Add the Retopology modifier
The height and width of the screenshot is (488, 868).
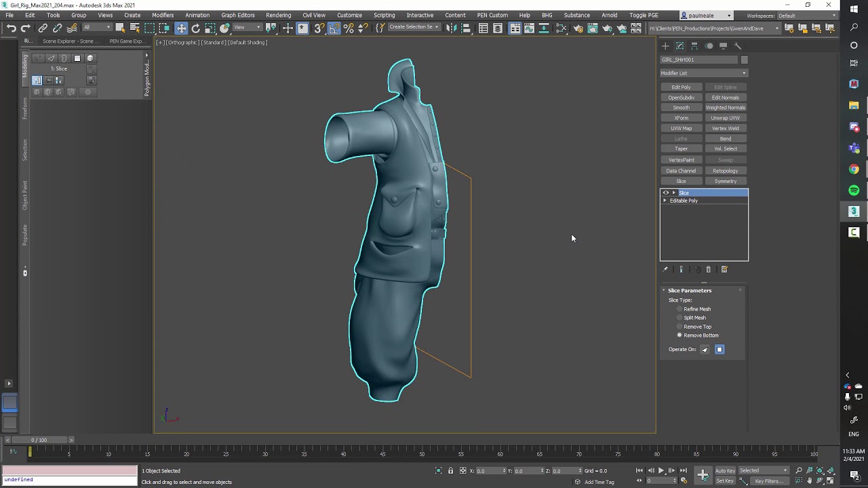click(x=725, y=171)
